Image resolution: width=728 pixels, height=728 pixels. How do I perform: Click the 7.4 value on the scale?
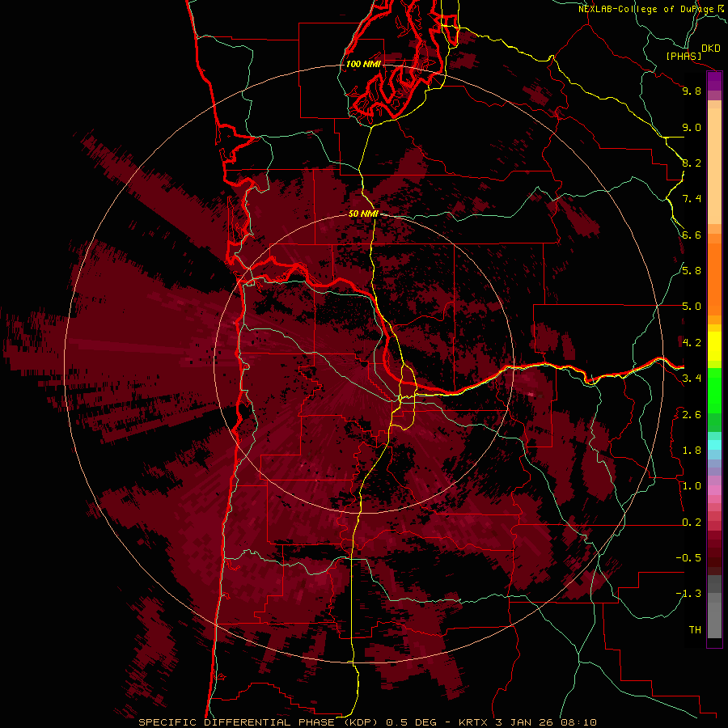click(x=692, y=199)
